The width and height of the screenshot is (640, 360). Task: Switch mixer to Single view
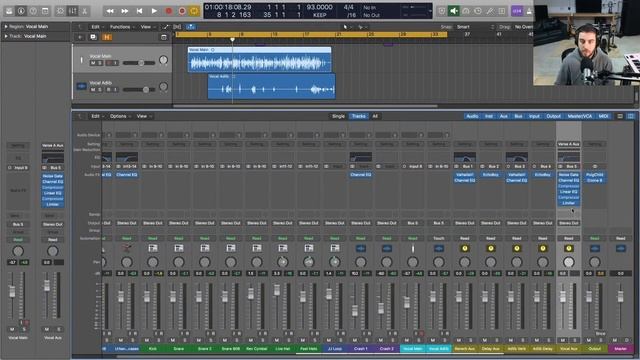pos(338,116)
